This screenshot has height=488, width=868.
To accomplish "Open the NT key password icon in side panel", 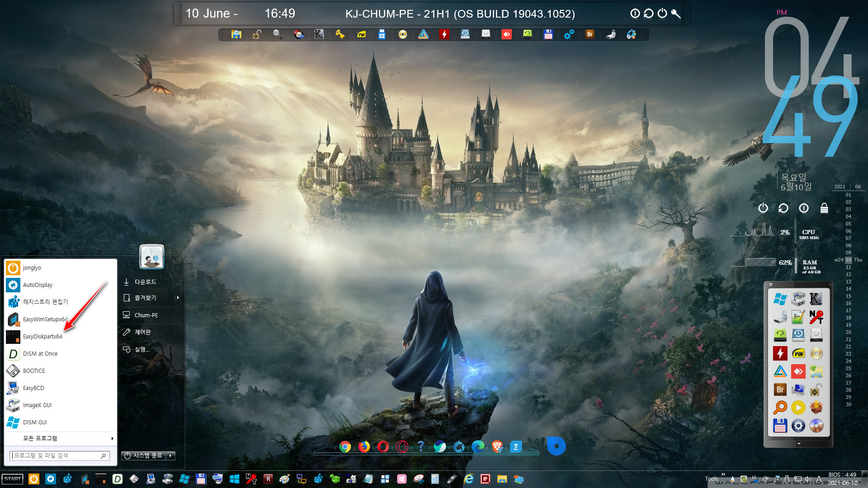I will [x=816, y=317].
